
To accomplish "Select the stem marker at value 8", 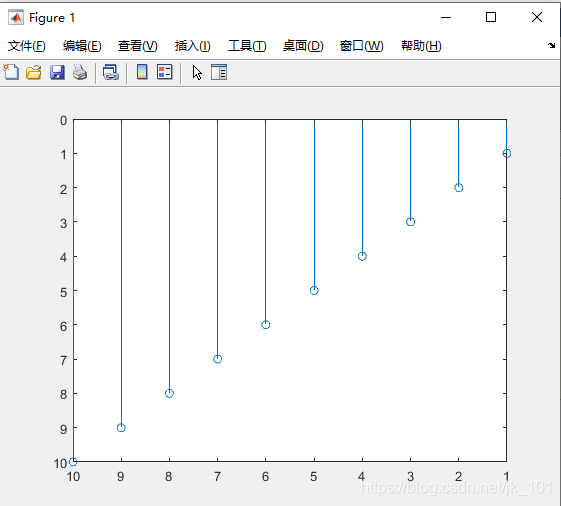I will 169,393.
